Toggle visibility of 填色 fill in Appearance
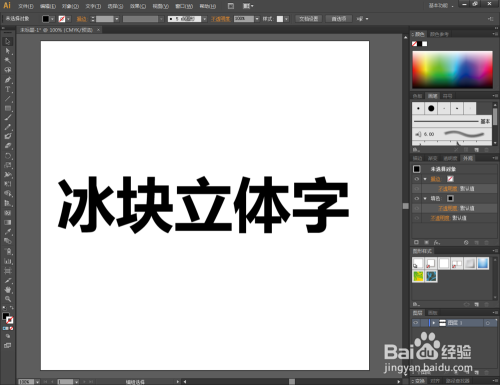 pyautogui.click(x=416, y=198)
